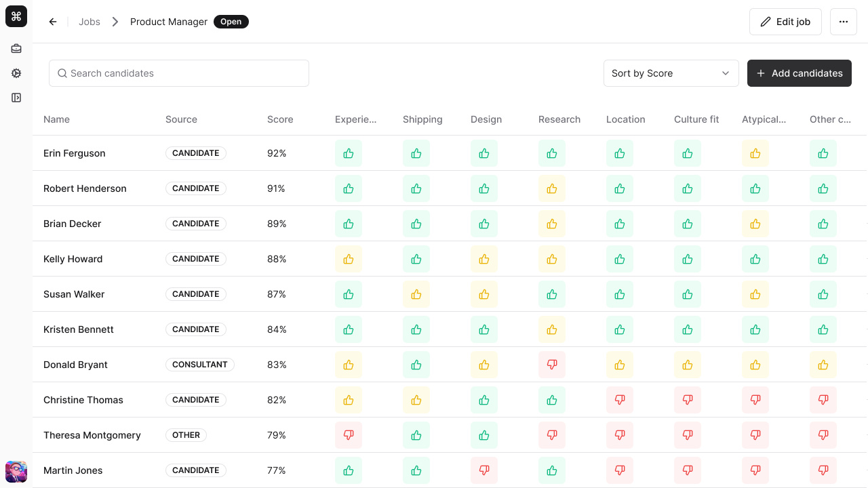Toggle Erin Ferguson's Experience thumbs-up rating
The height and width of the screenshot is (488, 868).
349,153
